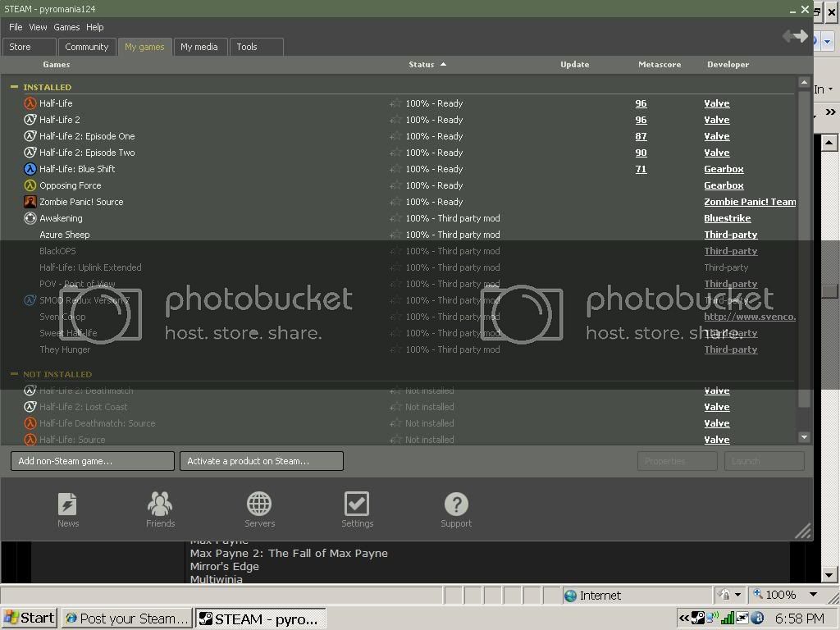Click the Half-Life 2: Episode One icon
This screenshot has width=840, height=630.
(30, 136)
